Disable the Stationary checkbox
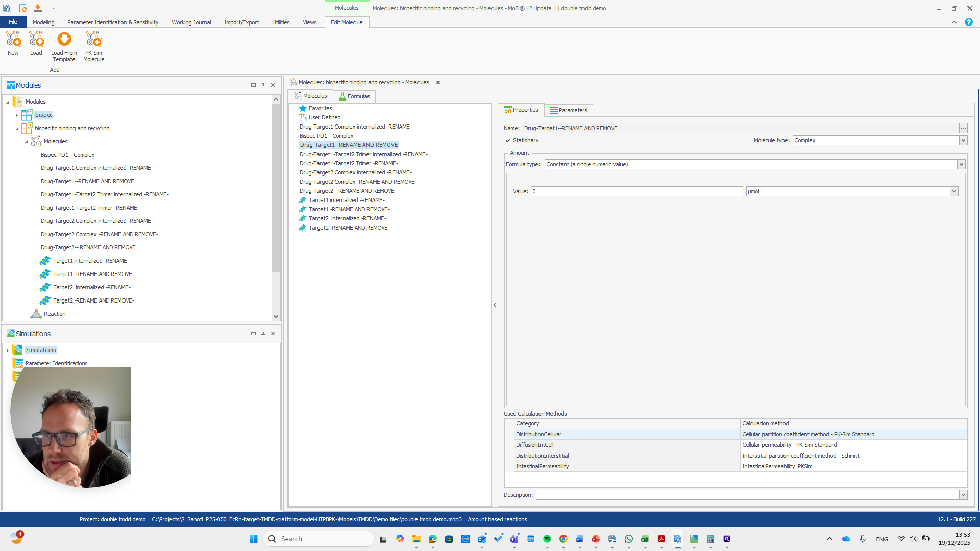Image resolution: width=980 pixels, height=551 pixels. pos(508,140)
